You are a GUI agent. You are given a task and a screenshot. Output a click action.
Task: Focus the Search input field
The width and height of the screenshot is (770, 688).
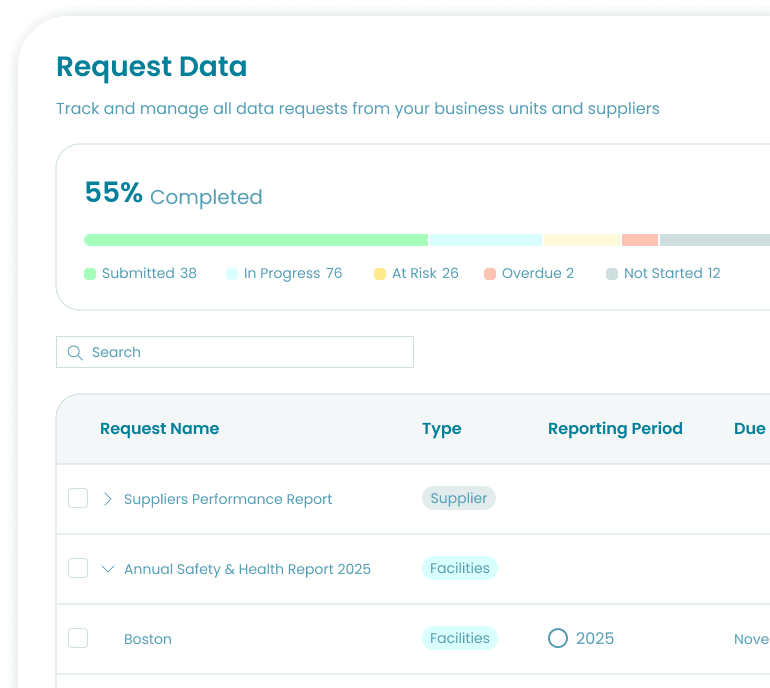235,352
